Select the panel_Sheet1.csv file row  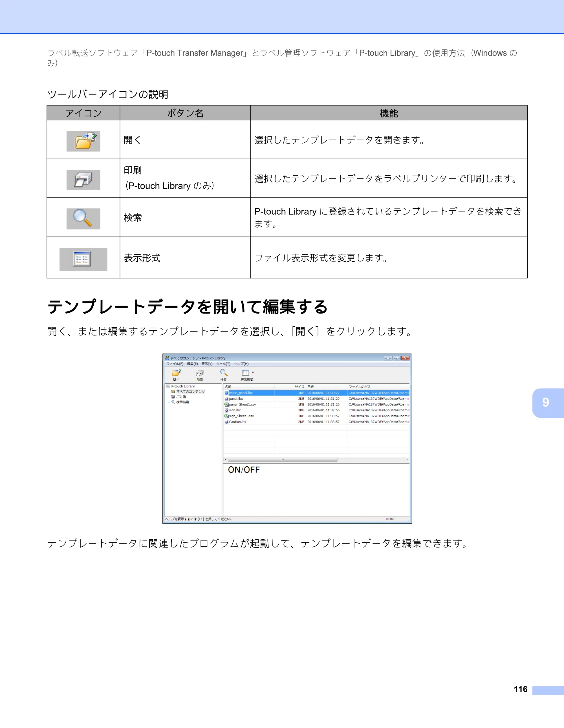tap(317, 404)
